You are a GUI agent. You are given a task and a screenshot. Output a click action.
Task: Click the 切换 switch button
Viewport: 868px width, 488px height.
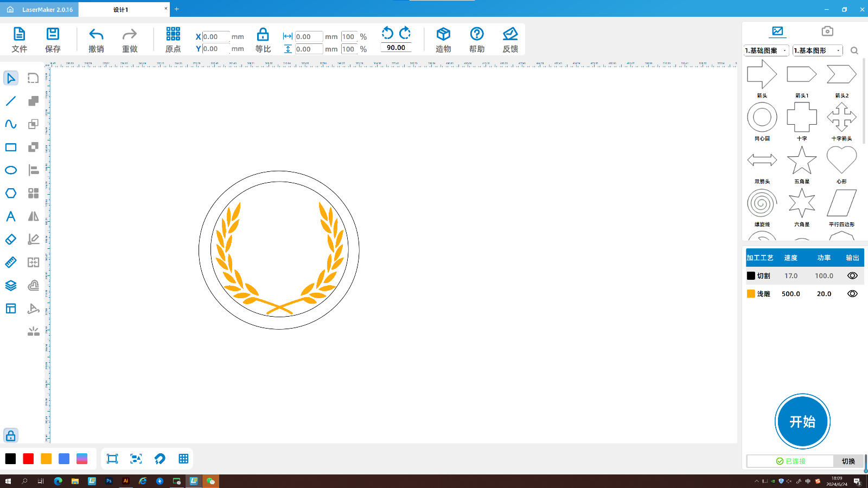[848, 461]
